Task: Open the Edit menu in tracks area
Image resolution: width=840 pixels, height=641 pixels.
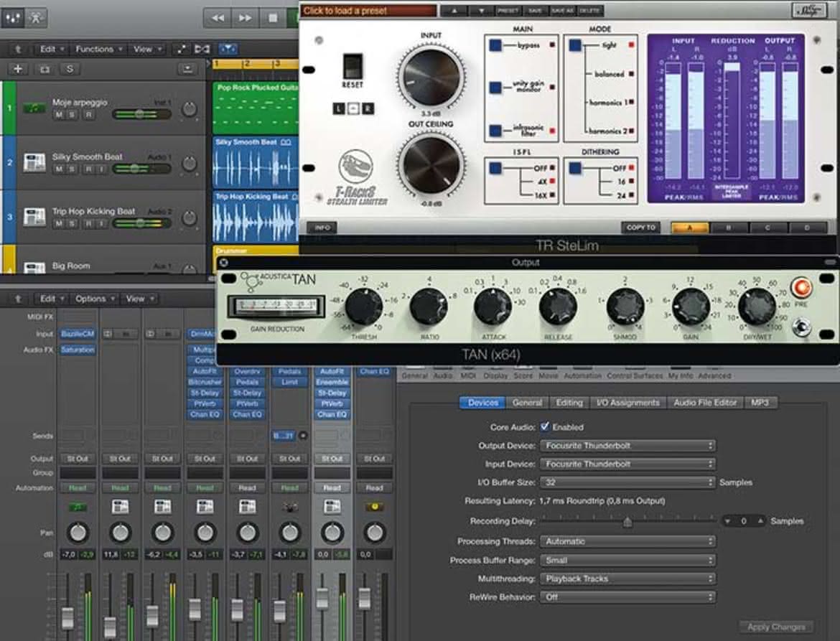Action: click(52, 49)
